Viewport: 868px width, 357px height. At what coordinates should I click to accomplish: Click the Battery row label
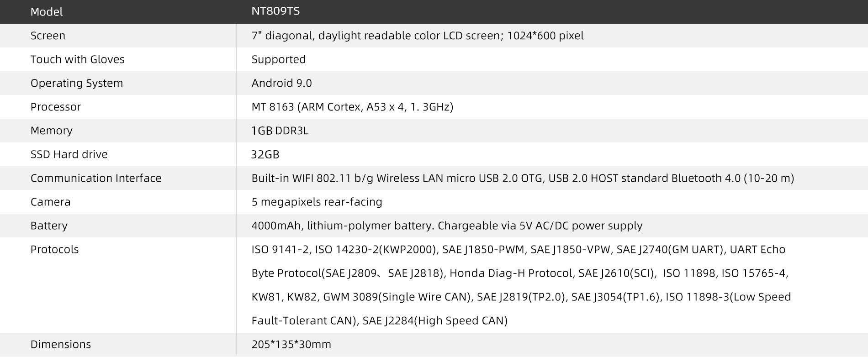tap(49, 226)
